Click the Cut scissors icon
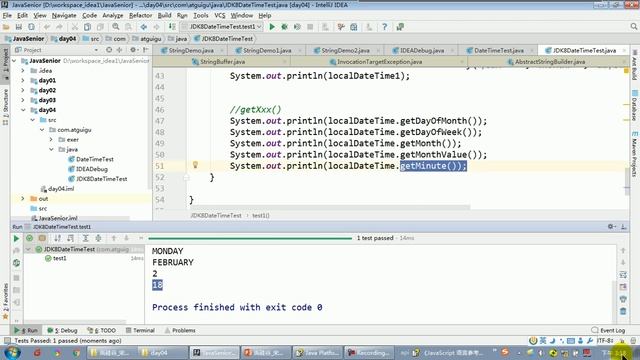 [75, 27]
